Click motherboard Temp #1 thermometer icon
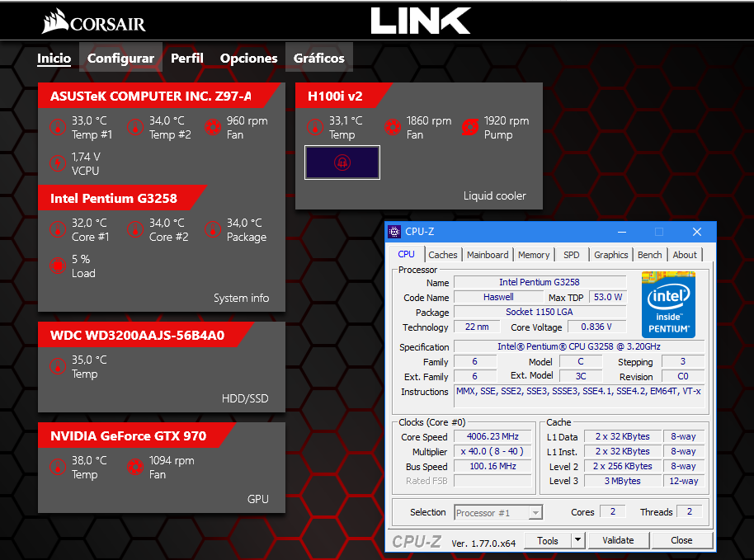This screenshot has height=560, width=754. tap(58, 127)
